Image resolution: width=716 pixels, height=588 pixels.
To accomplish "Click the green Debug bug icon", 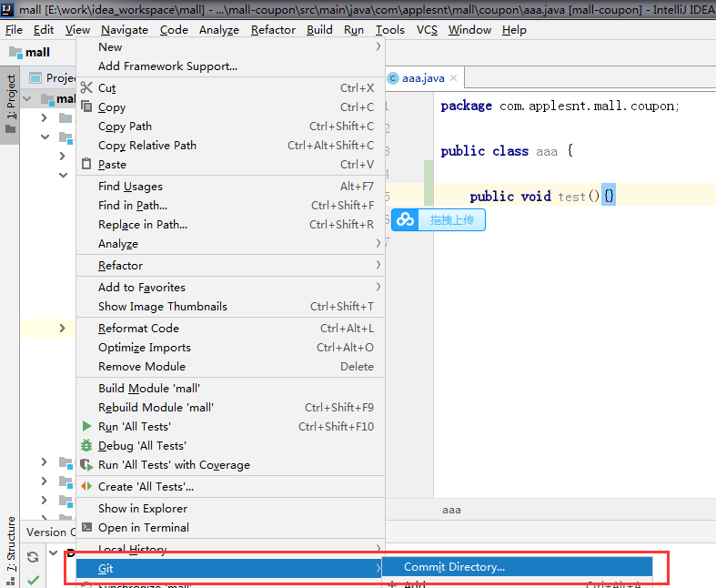I will click(86, 445).
